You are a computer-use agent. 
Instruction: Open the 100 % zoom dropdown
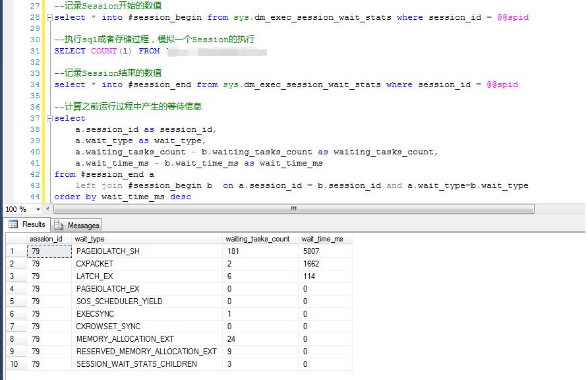[39, 209]
